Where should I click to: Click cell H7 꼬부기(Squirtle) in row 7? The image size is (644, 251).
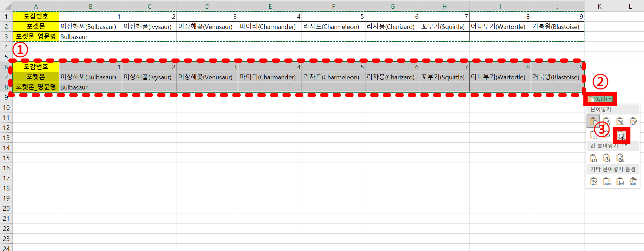(x=444, y=77)
